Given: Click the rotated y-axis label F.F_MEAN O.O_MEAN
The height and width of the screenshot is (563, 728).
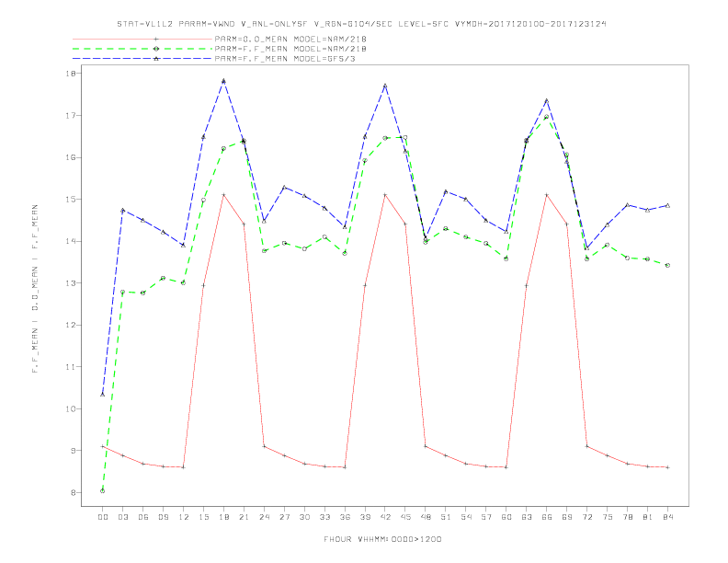Looking at the screenshot, I should (35, 289).
